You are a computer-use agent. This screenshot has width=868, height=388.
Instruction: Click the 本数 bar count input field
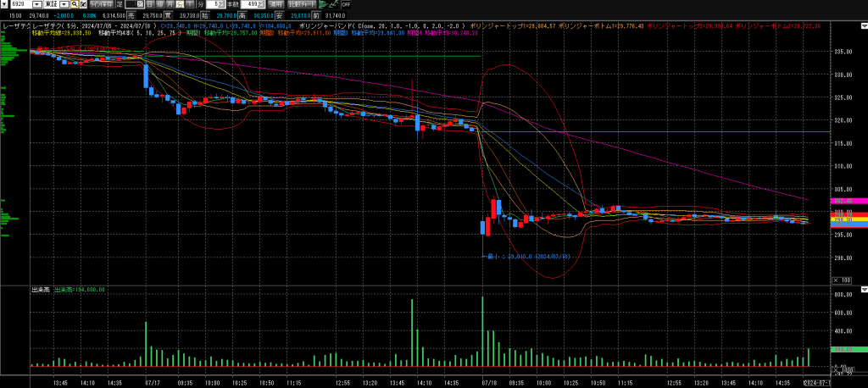pyautogui.click(x=248, y=4)
